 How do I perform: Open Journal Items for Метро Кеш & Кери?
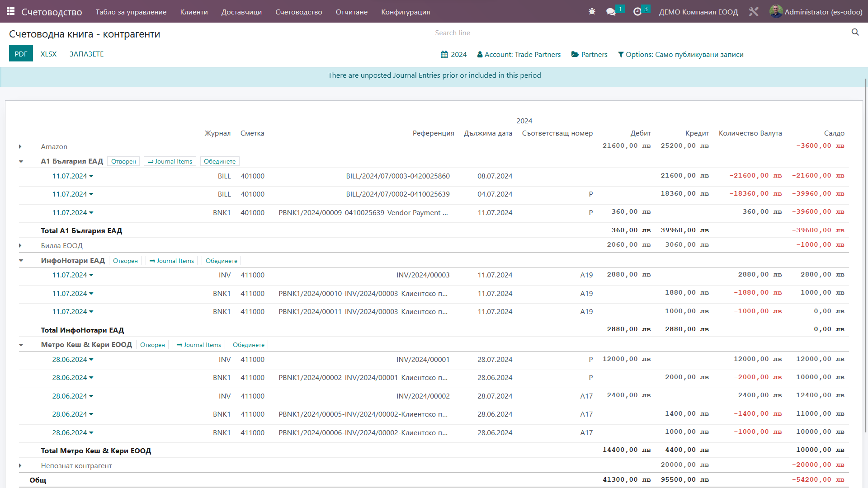pos(198,345)
